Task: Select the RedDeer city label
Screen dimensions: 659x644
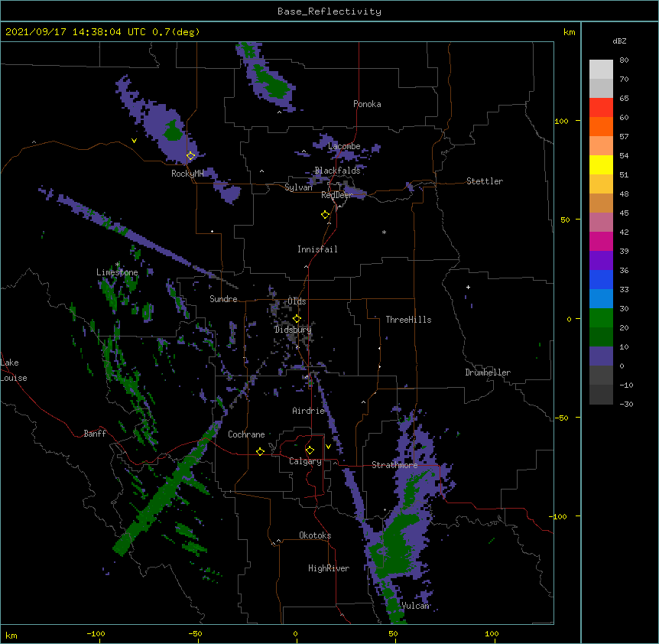Action: pyautogui.click(x=336, y=195)
